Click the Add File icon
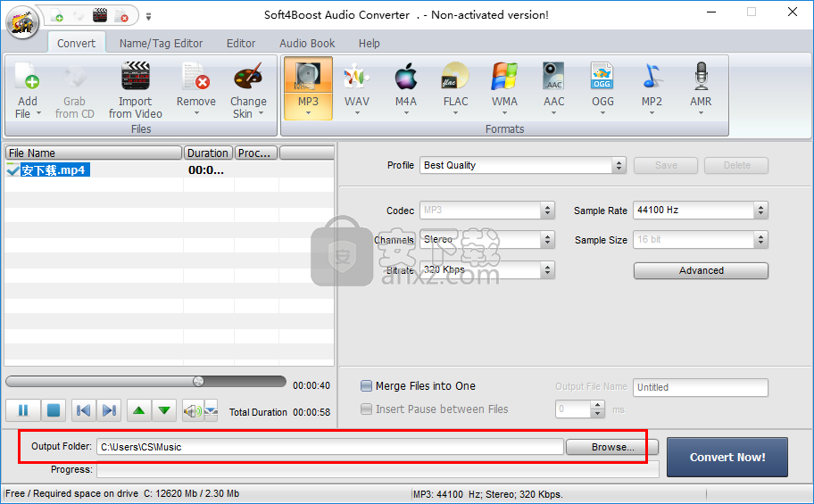 [x=27, y=78]
